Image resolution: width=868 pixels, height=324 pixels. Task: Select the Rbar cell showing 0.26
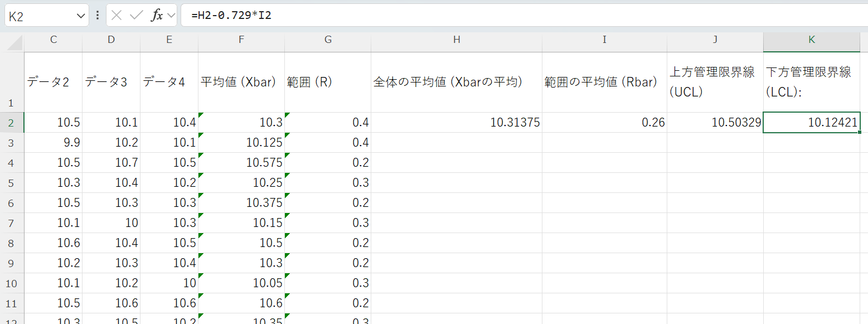pyautogui.click(x=604, y=122)
